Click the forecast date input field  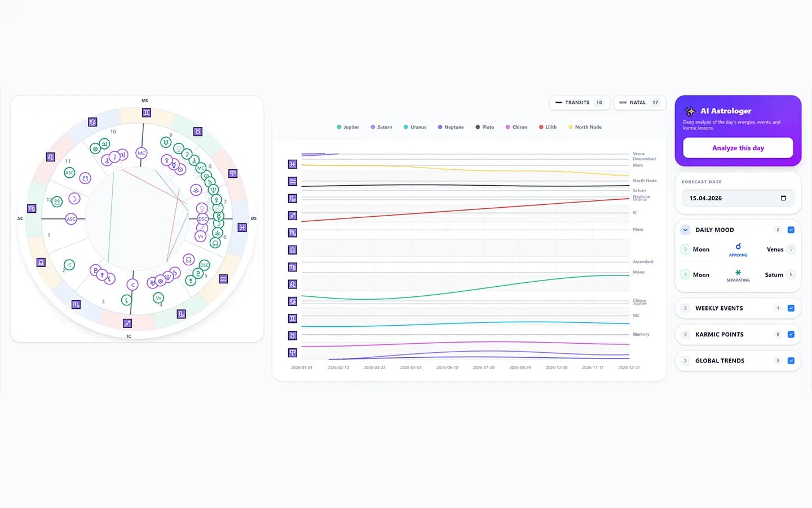pyautogui.click(x=738, y=198)
